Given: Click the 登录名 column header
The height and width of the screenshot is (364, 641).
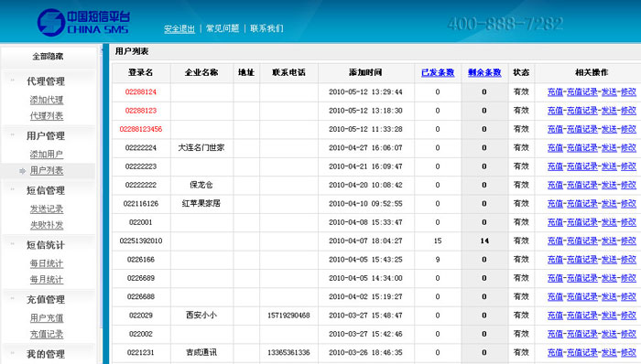Looking at the screenshot, I should pyautogui.click(x=141, y=72).
